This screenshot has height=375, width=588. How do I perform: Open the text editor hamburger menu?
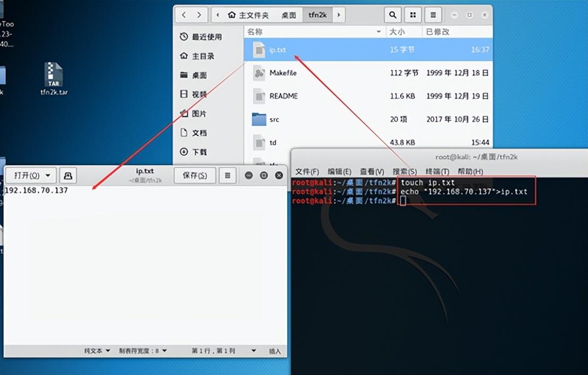coord(227,175)
